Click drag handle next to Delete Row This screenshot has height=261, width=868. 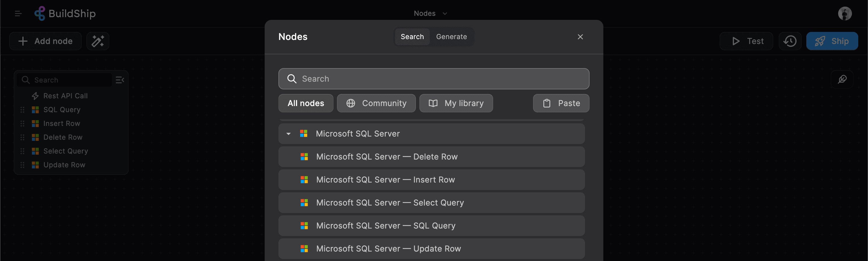point(22,137)
